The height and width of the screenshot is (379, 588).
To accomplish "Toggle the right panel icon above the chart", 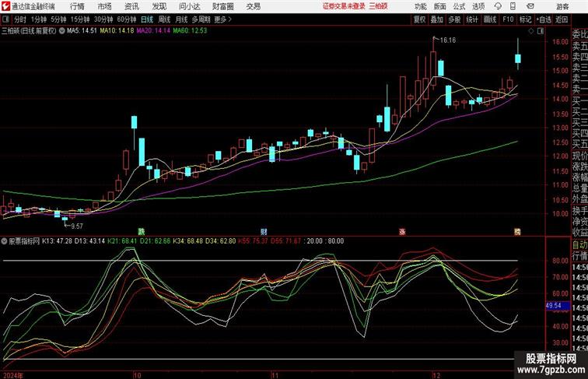I will (x=541, y=31).
